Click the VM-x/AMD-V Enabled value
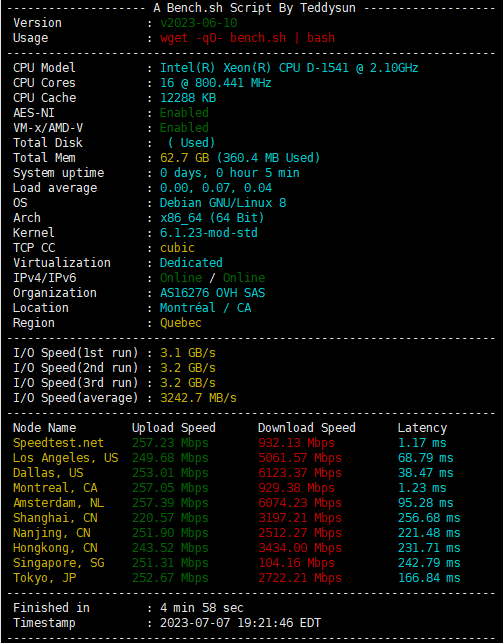Viewport: 503px width, 643px height. coord(184,128)
